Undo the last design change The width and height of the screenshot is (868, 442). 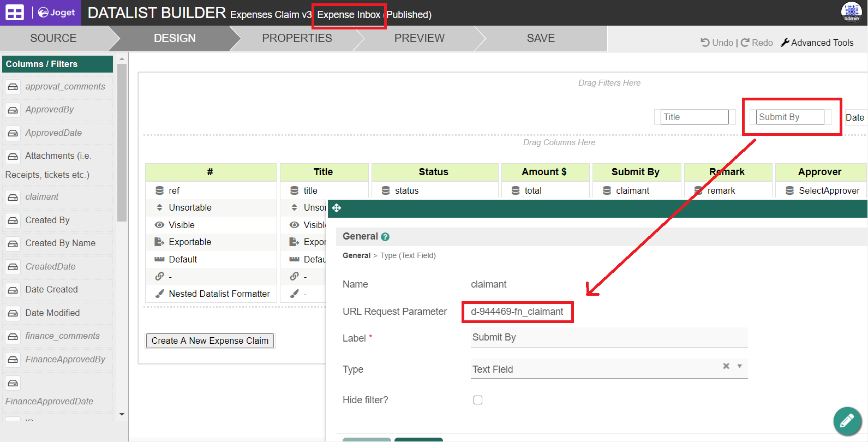tap(717, 43)
